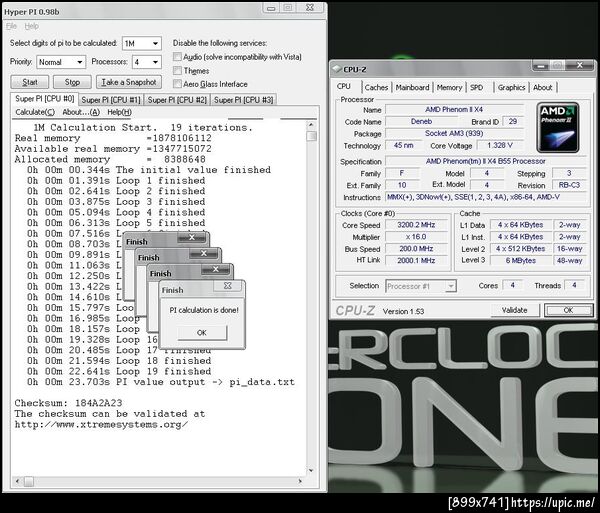Screen dimensions: 600x513
Task: Switch to Super PI [CPU #1] tab
Action: [x=111, y=100]
